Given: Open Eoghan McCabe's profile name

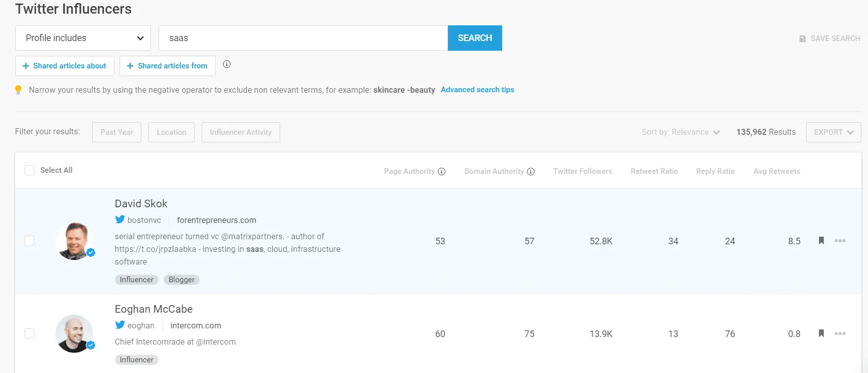Looking at the screenshot, I should click(x=154, y=309).
